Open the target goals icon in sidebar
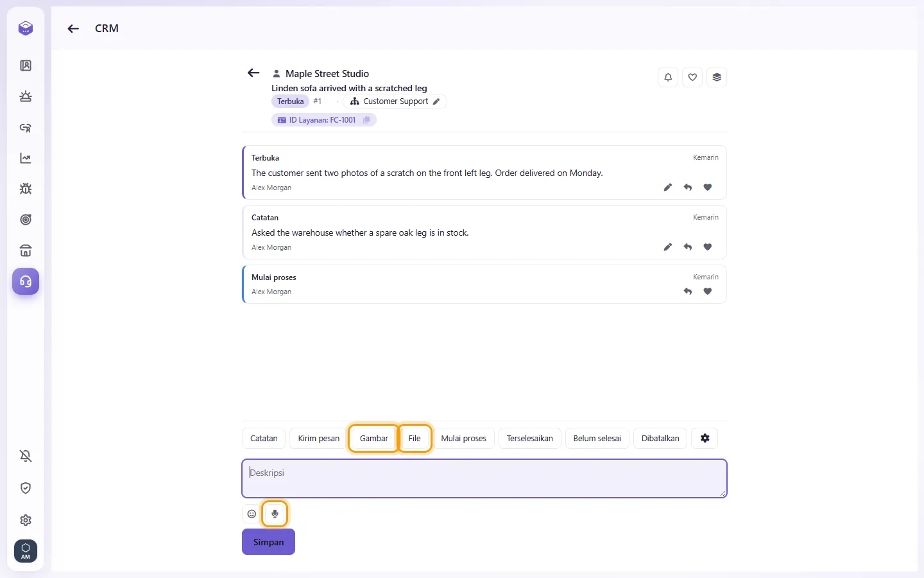 coord(26,220)
